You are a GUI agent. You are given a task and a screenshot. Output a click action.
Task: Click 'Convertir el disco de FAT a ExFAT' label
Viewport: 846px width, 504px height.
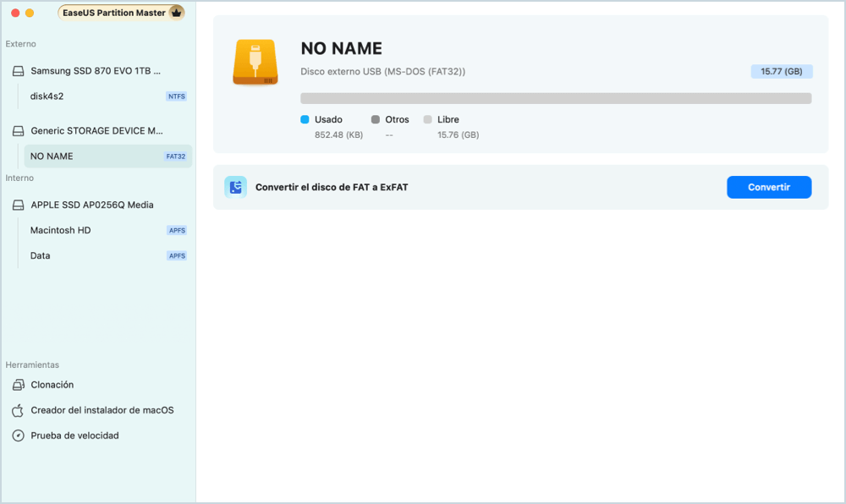tap(332, 187)
